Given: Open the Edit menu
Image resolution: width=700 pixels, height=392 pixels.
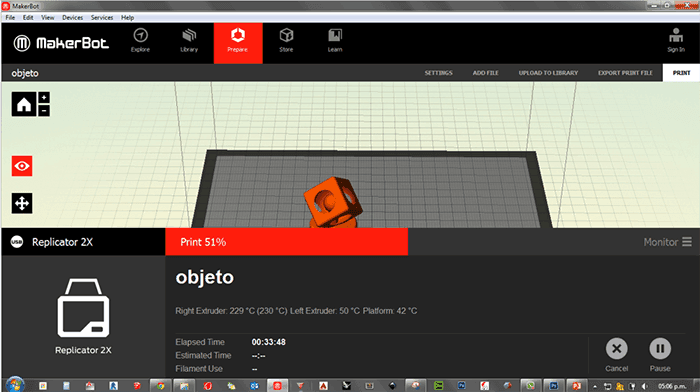Looking at the screenshot, I should coord(28,17).
